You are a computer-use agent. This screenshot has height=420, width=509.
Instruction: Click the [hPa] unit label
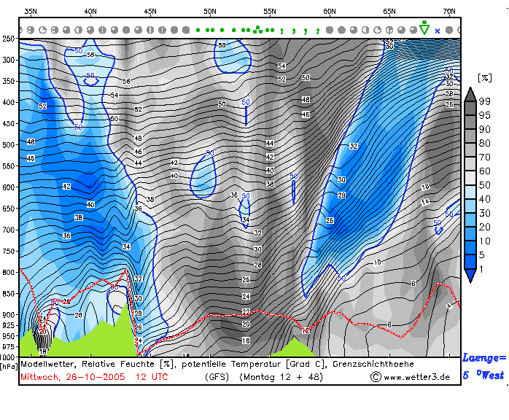9,367
